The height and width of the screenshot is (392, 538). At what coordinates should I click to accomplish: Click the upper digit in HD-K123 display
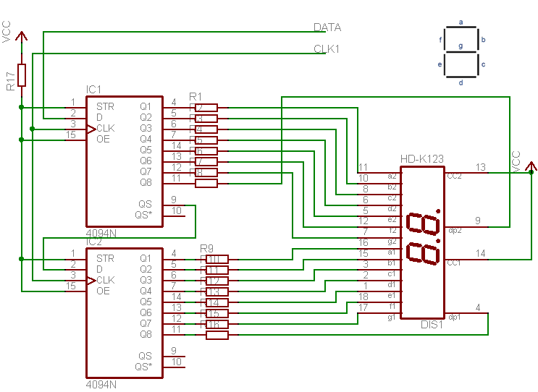424,224
